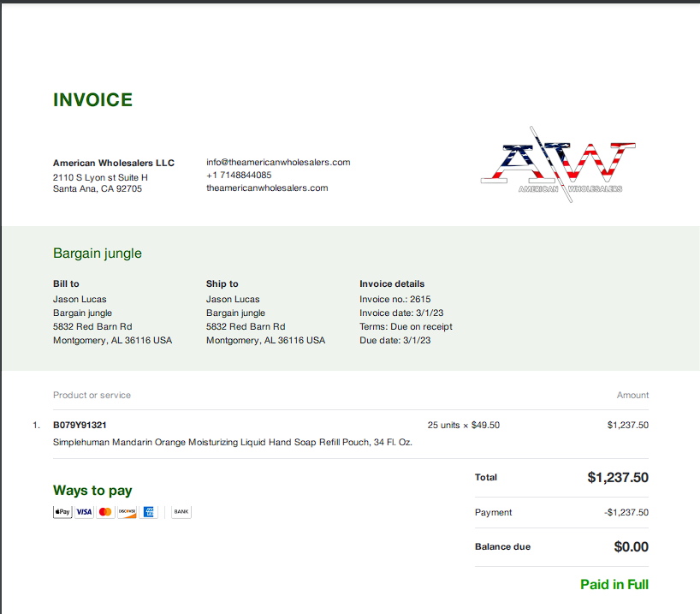Image resolution: width=700 pixels, height=614 pixels.
Task: Select the American Wholesalers LLC company name
Action: 114,163
